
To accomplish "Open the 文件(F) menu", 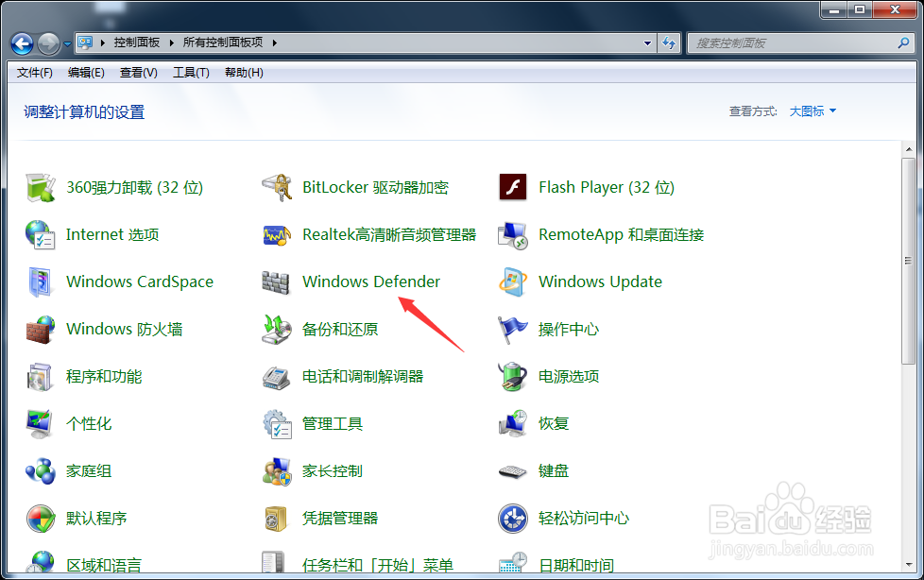I will tap(35, 73).
